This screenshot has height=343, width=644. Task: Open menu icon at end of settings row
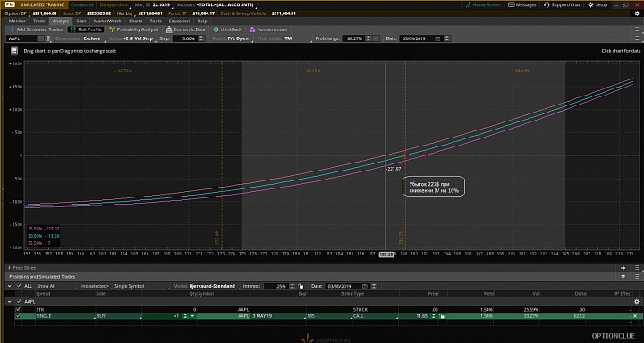(637, 38)
